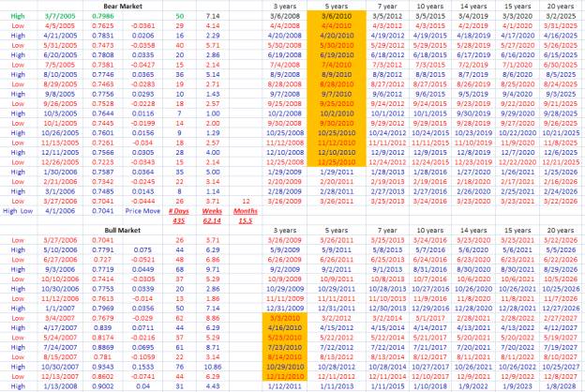Image resolution: width=585 pixels, height=392 pixels.
Task: Select the price move cell -0.0427
Action: pyautogui.click(x=142, y=65)
